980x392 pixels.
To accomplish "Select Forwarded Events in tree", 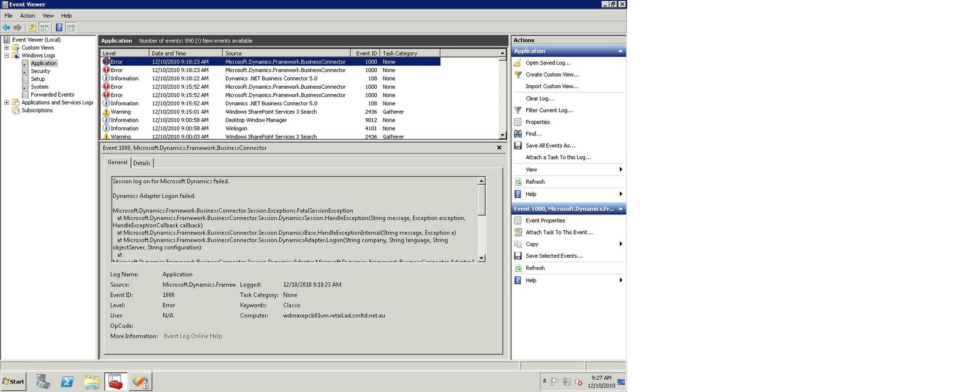I will click(53, 95).
